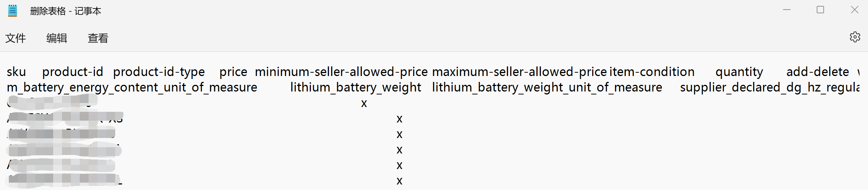Click the product-id-type header text
This screenshot has height=190, width=868.
click(x=159, y=72)
